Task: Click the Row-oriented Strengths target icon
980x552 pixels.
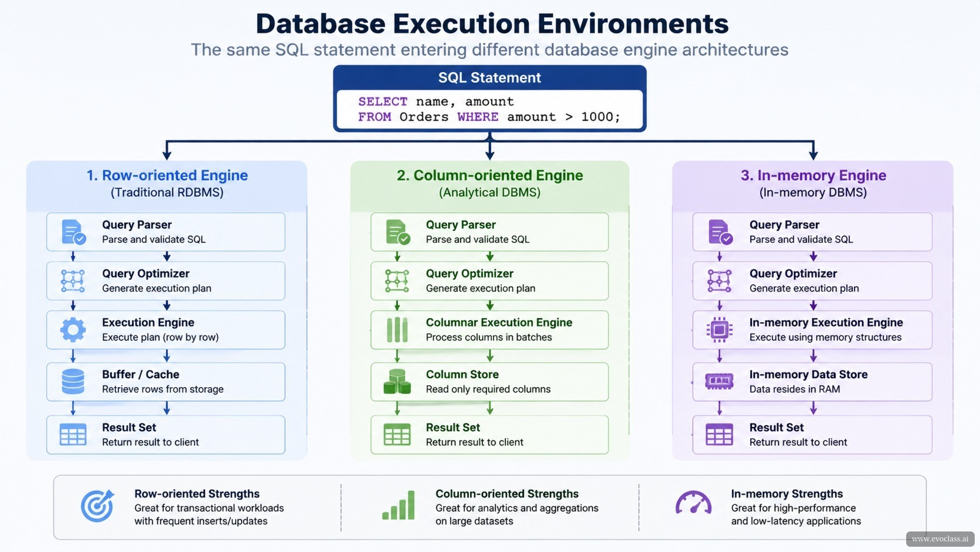Action: pos(97,506)
